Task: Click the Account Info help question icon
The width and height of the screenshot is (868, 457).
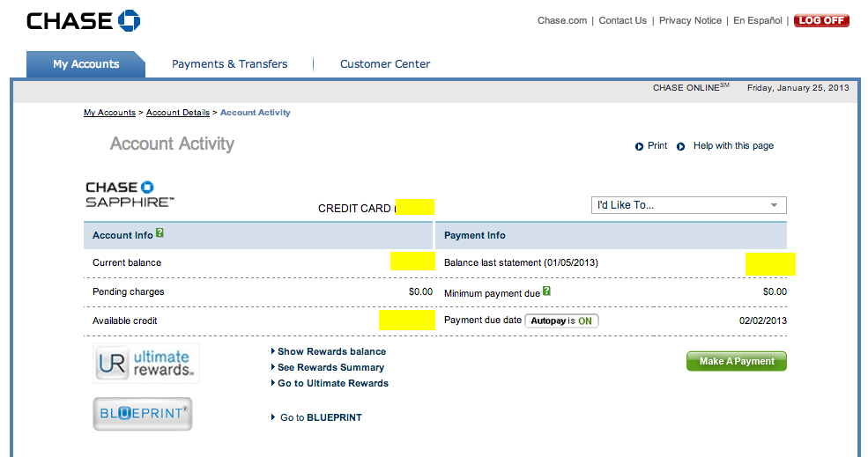Action: [x=160, y=233]
